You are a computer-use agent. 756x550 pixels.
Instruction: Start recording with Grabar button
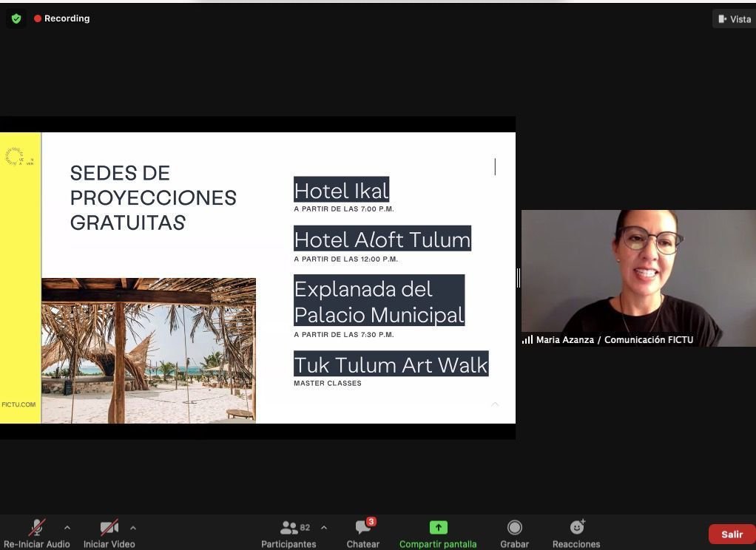point(514,533)
